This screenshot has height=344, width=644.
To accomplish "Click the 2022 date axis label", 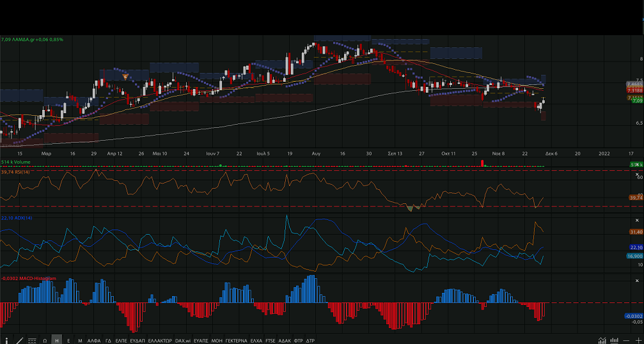I will tap(604, 153).
